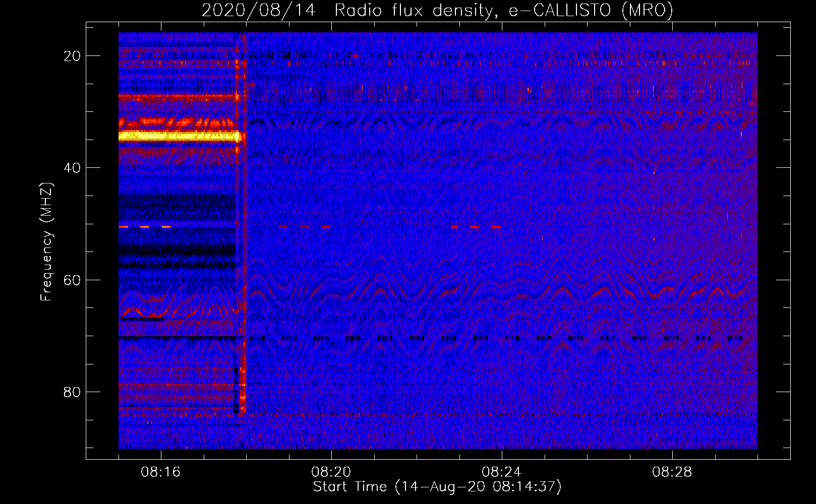Click the 08:20 time tick label
816x504 pixels.
331,472
